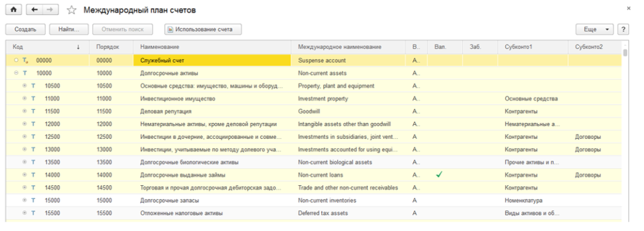Open the Использование счета report button

point(203,30)
